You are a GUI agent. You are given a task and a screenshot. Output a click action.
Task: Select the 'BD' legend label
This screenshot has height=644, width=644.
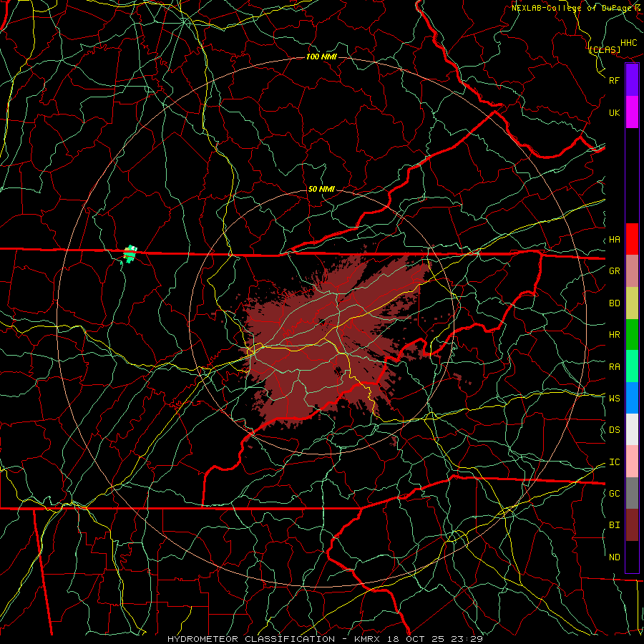(615, 303)
